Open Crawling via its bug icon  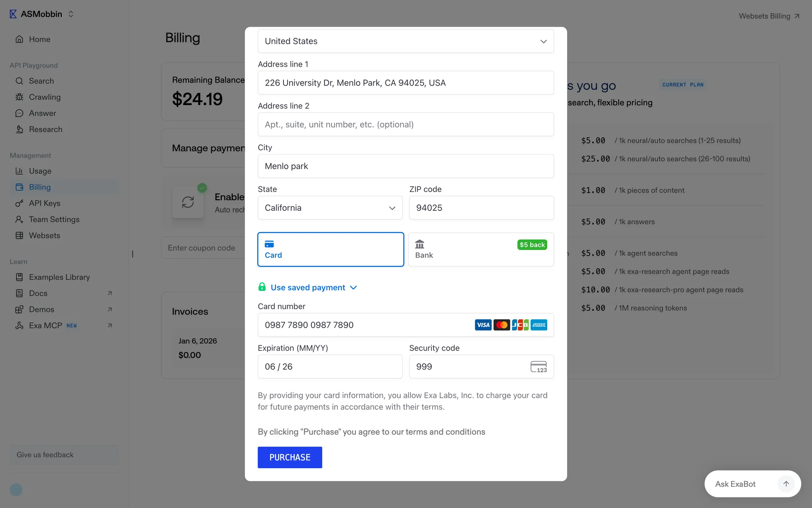[x=19, y=97]
